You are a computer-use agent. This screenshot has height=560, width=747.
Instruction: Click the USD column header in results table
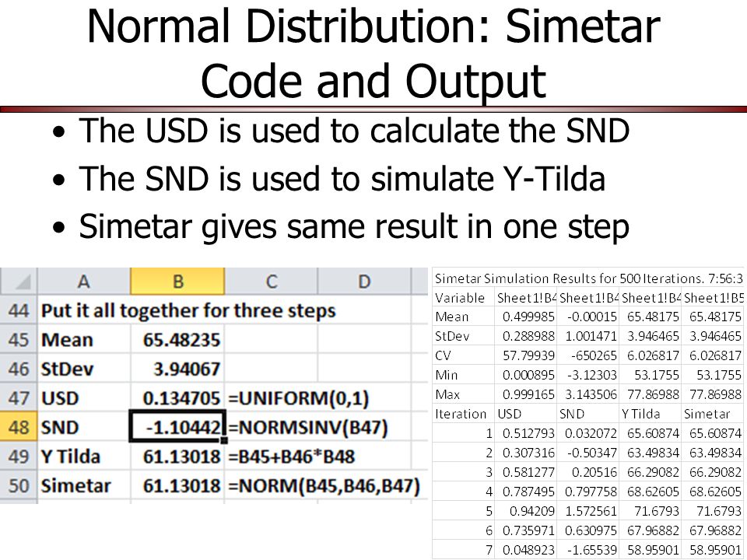[x=509, y=414]
